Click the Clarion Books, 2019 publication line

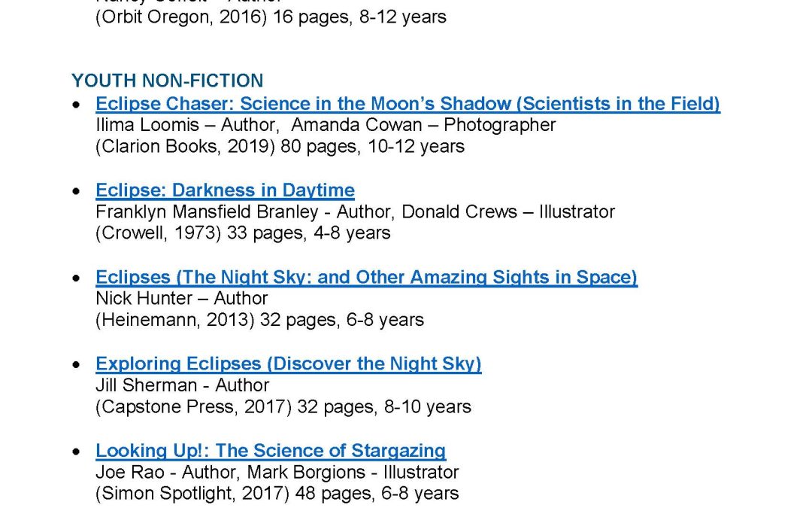[280, 147]
